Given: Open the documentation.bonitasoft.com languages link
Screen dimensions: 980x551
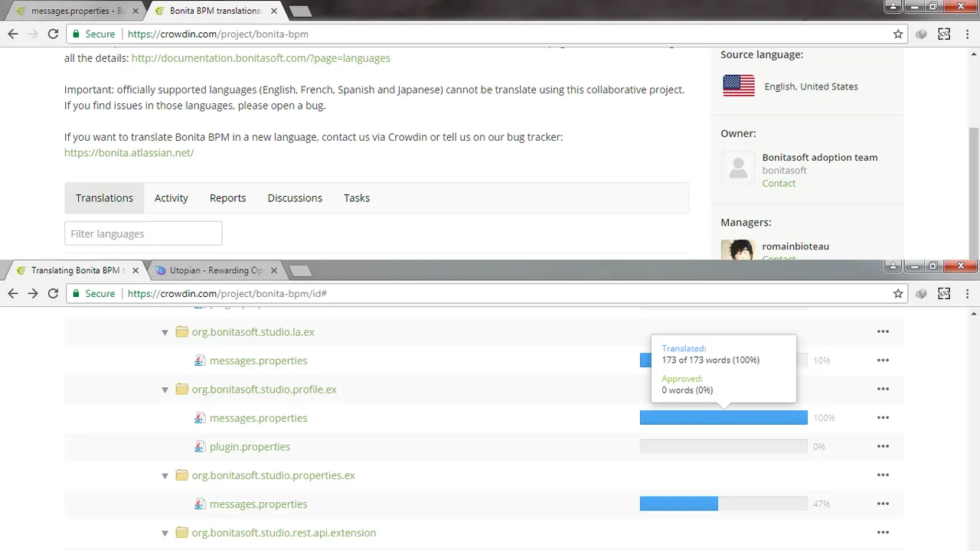Looking at the screenshot, I should pyautogui.click(x=260, y=58).
